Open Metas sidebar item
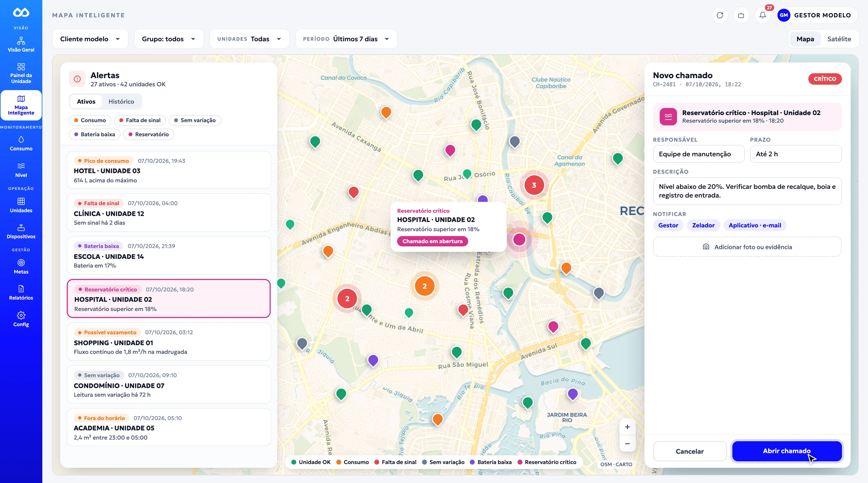This screenshot has height=483, width=868. [21, 267]
